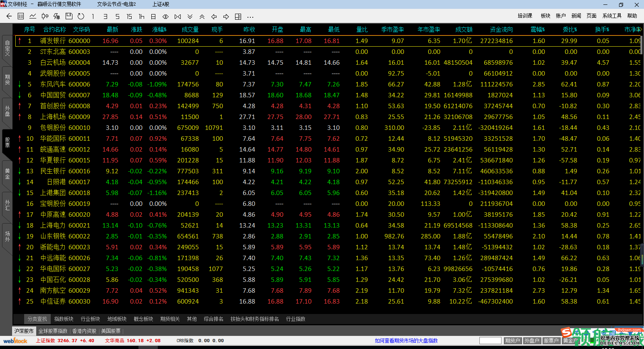Select the 5-minute period button

[x=117, y=16]
